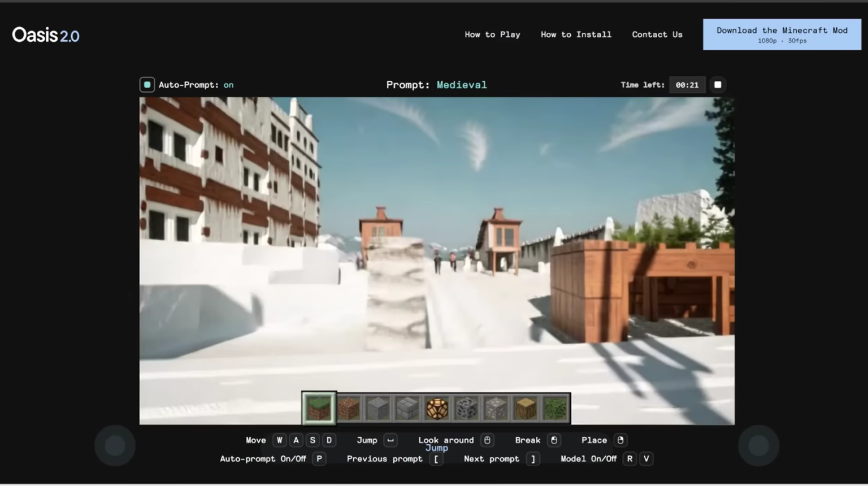
Task: Navigate to How to Install
Action: [576, 34]
